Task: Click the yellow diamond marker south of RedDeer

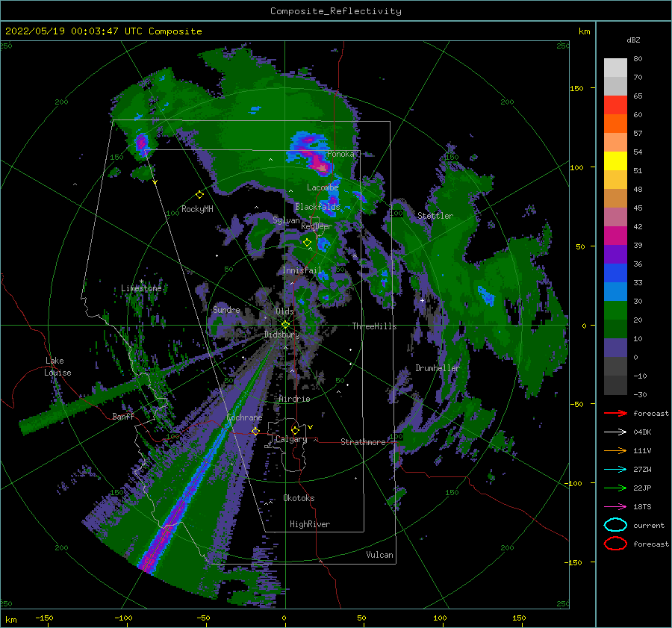Action: [x=307, y=243]
